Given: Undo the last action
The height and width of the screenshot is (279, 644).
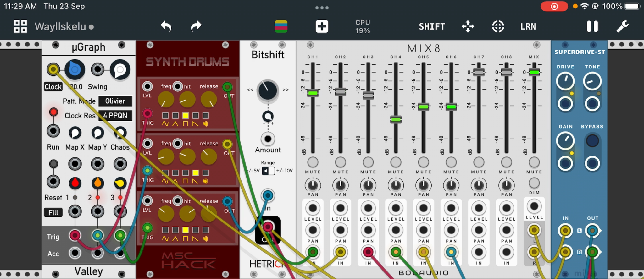Looking at the screenshot, I should [x=166, y=26].
